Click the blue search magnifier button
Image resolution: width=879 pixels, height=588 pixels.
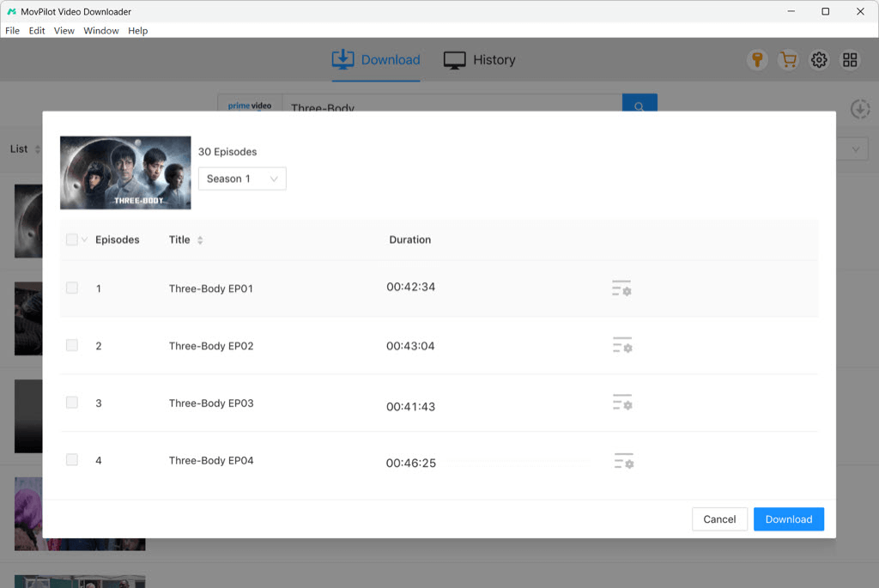pyautogui.click(x=640, y=103)
